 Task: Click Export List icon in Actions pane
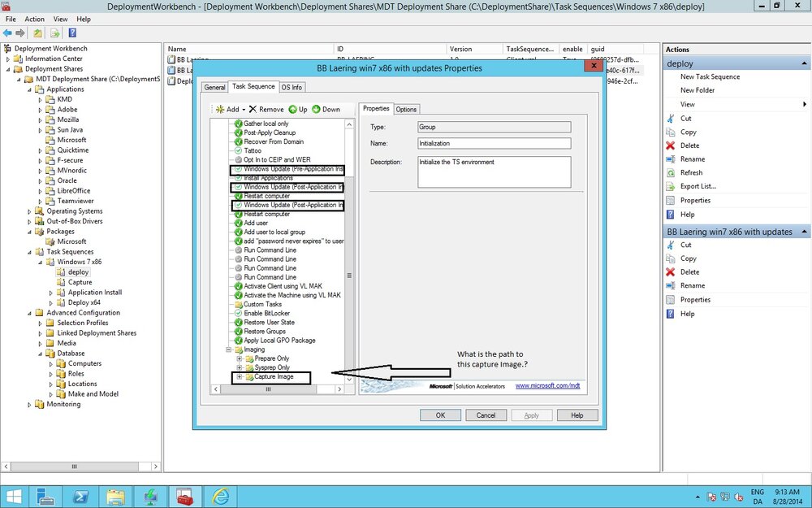tap(671, 186)
